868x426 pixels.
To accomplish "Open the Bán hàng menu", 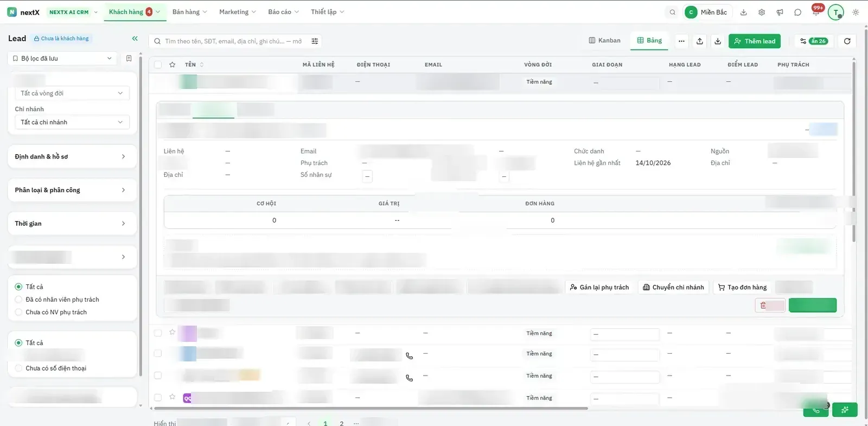I will click(189, 12).
